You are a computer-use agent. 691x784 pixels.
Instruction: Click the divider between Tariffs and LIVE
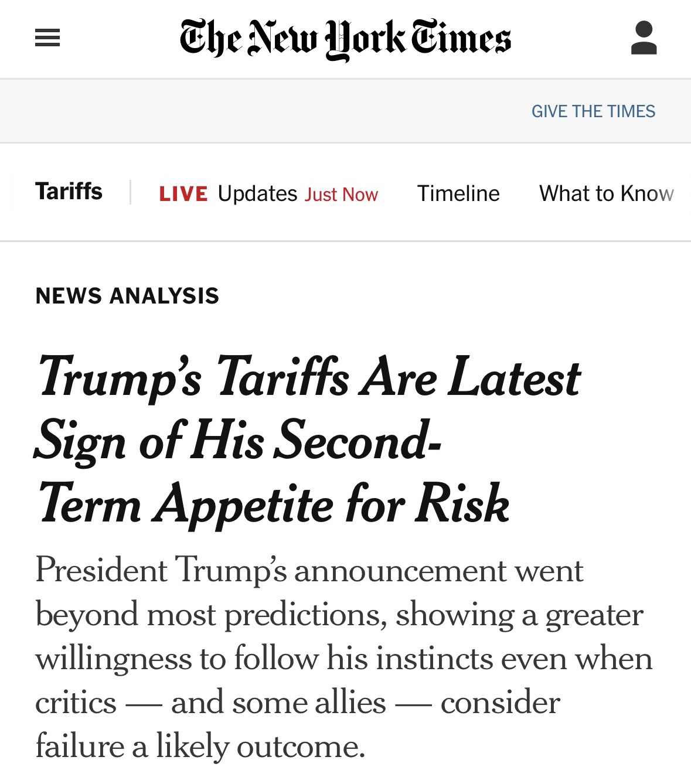(130, 192)
